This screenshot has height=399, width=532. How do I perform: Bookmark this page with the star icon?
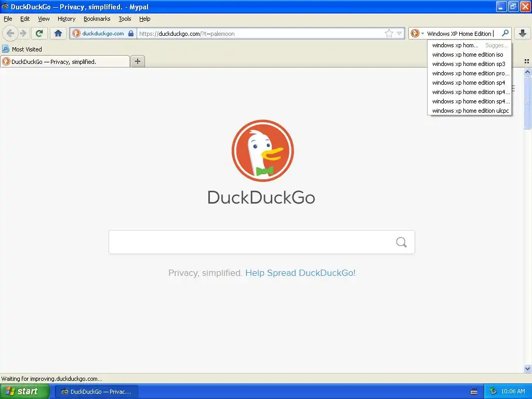[389, 33]
